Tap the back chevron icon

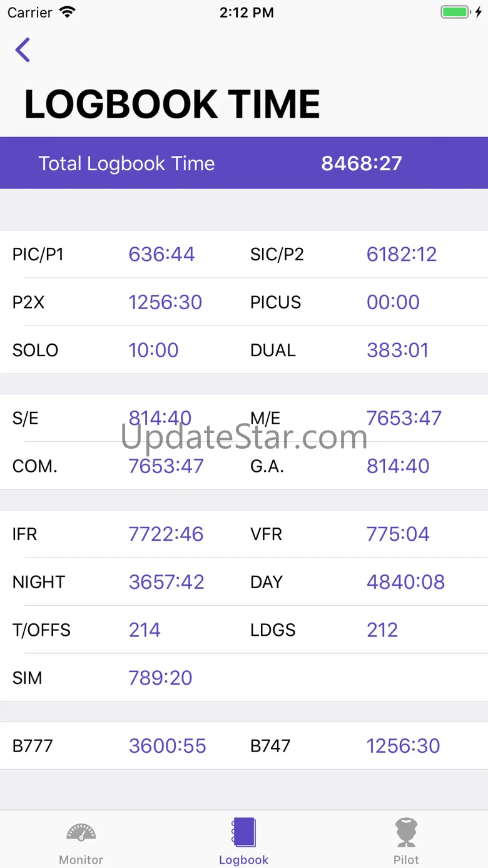(23, 50)
